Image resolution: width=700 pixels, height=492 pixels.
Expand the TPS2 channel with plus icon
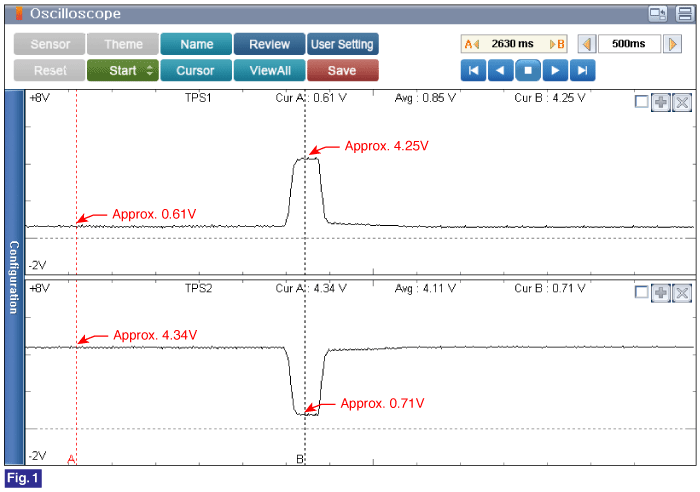coord(661,293)
